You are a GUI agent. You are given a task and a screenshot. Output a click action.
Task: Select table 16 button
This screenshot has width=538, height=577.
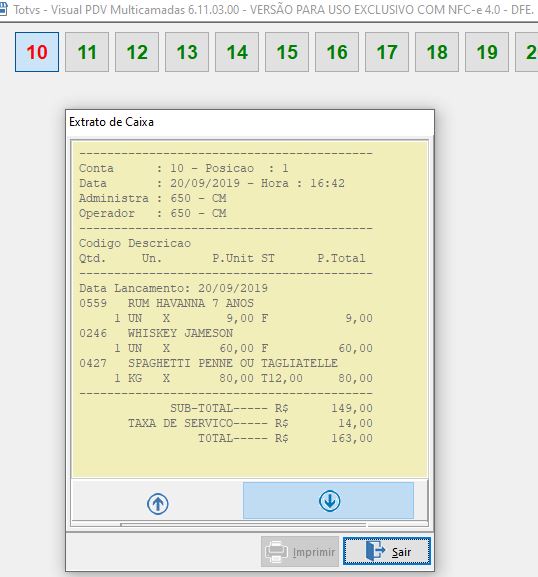coord(337,52)
